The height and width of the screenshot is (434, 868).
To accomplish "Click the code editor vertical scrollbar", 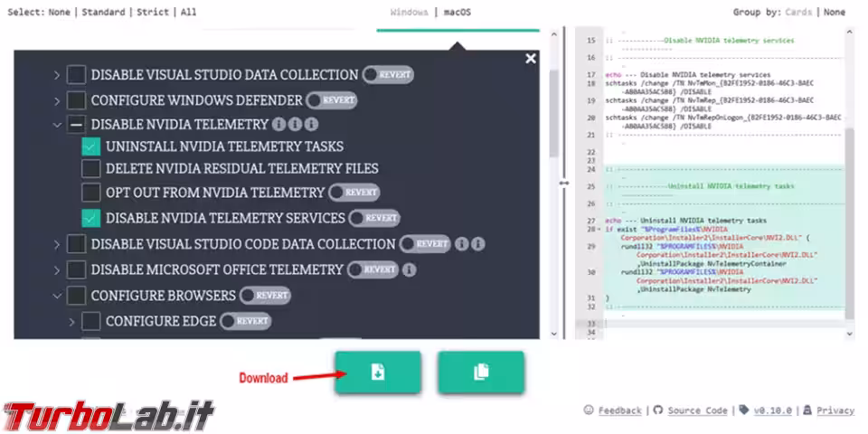I will 850,225.
